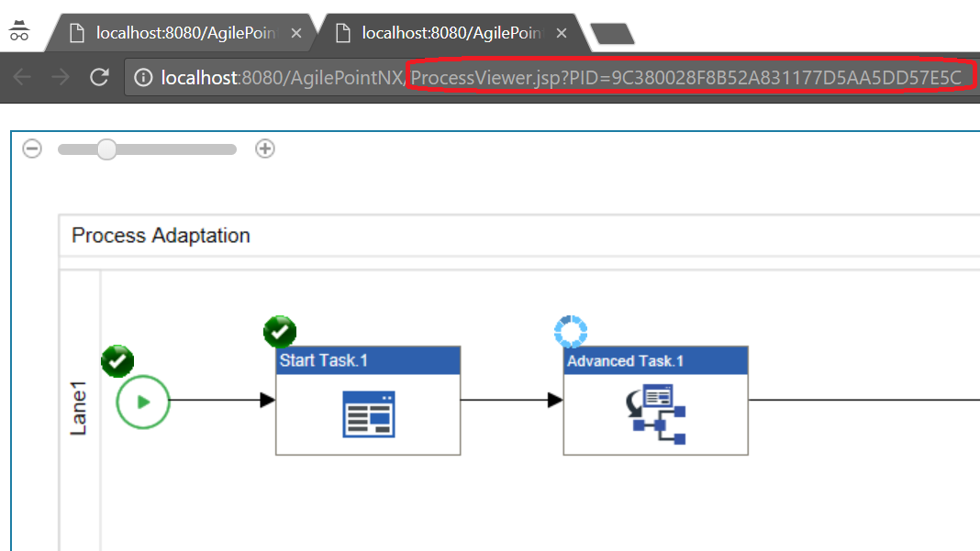Image resolution: width=980 pixels, height=551 pixels.
Task: Click the zoom out minus control
Action: point(32,148)
